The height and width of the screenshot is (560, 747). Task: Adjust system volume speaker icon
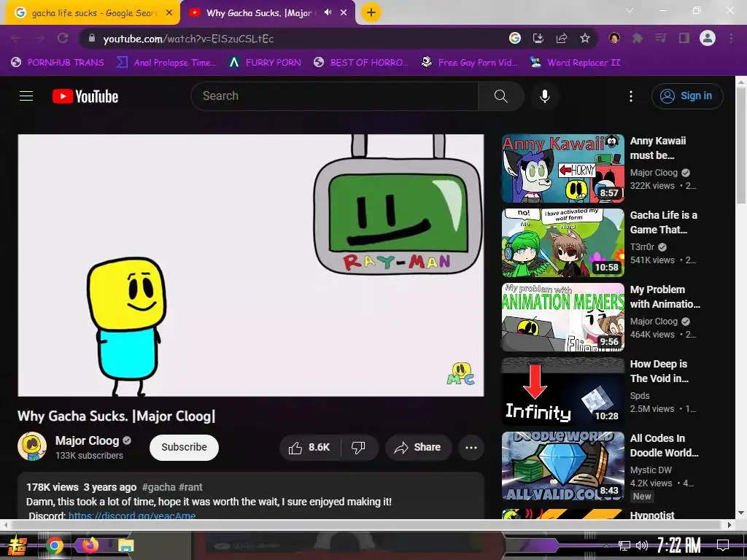[x=642, y=545]
